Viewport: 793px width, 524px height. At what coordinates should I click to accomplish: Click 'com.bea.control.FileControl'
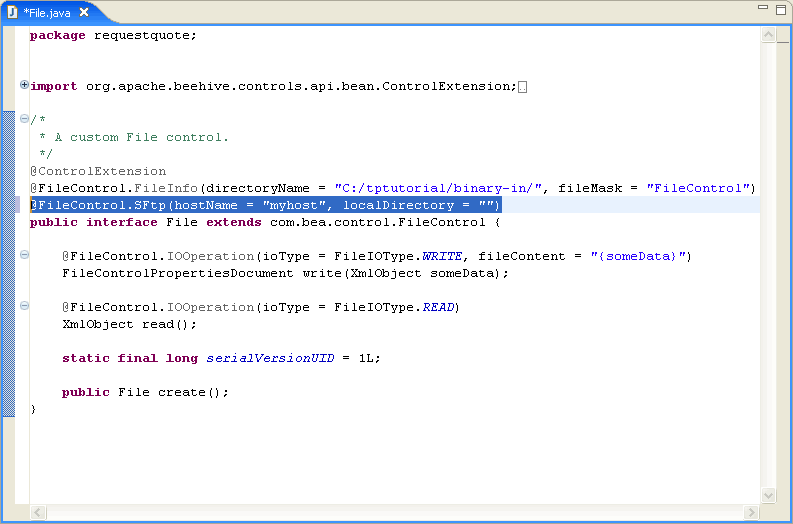377,223
